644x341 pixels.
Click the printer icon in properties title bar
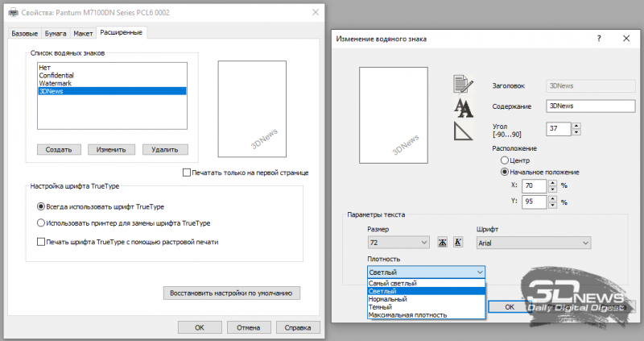coord(6,13)
